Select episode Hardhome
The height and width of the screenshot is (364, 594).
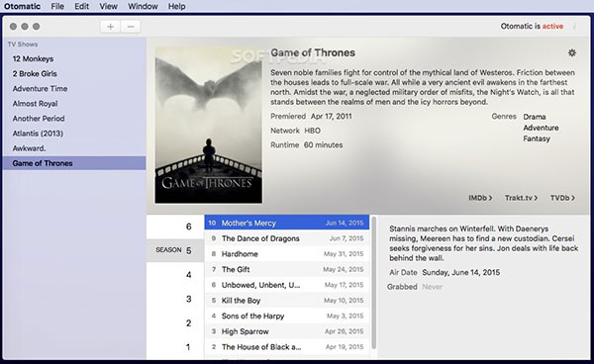pyautogui.click(x=287, y=254)
